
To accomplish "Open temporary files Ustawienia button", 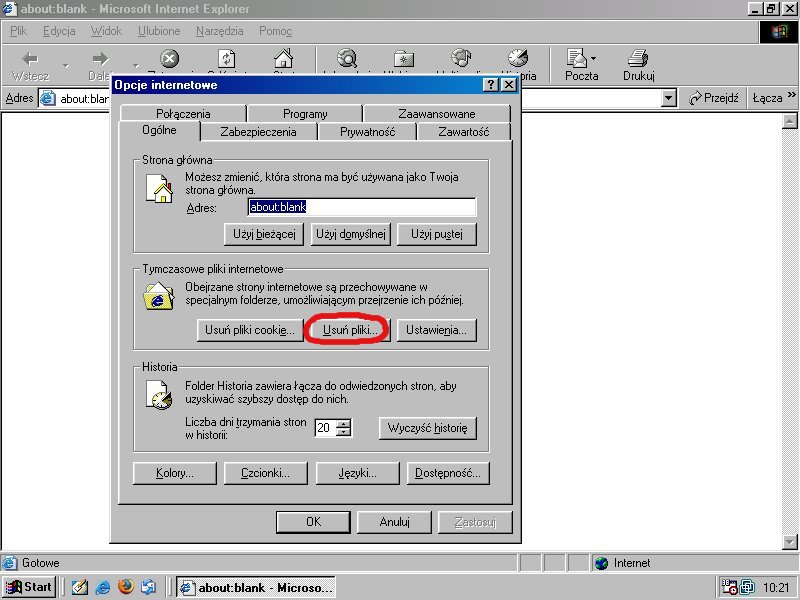I will [x=437, y=330].
